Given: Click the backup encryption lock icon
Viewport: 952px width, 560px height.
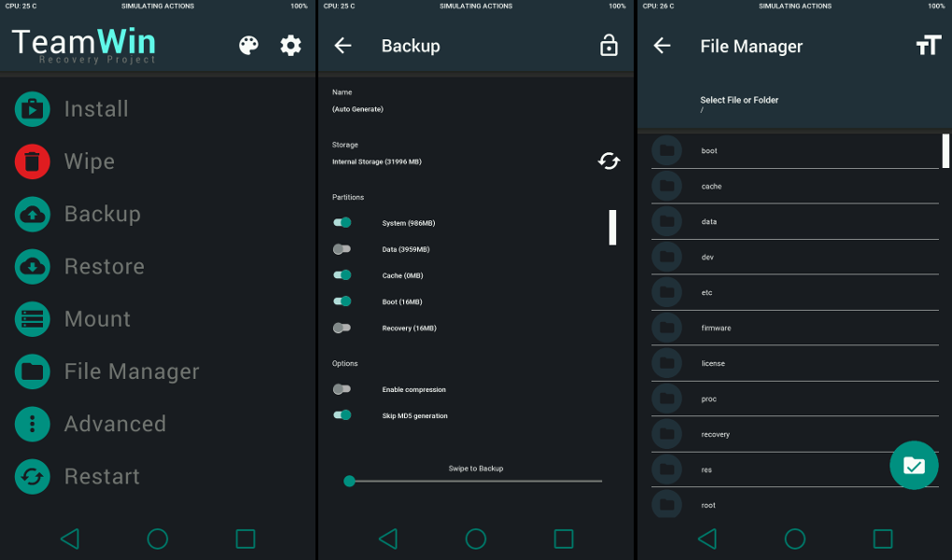Looking at the screenshot, I should (x=609, y=46).
